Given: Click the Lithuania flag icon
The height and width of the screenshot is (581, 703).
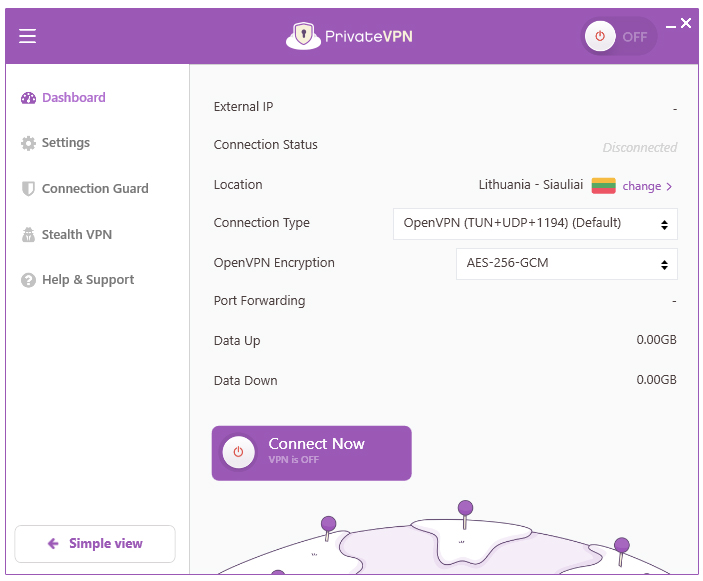Looking at the screenshot, I should click(603, 186).
